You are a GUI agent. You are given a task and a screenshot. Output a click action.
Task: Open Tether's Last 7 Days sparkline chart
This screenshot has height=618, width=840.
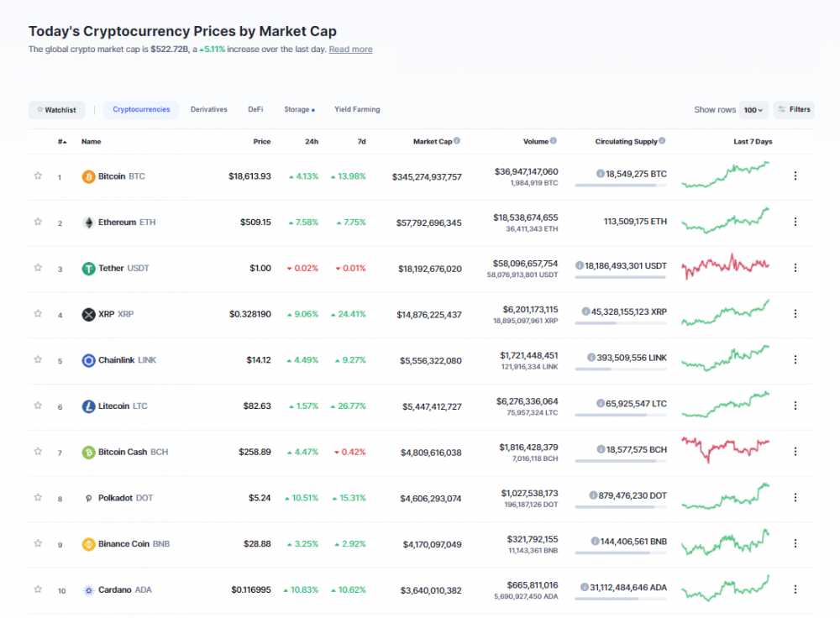click(x=726, y=266)
